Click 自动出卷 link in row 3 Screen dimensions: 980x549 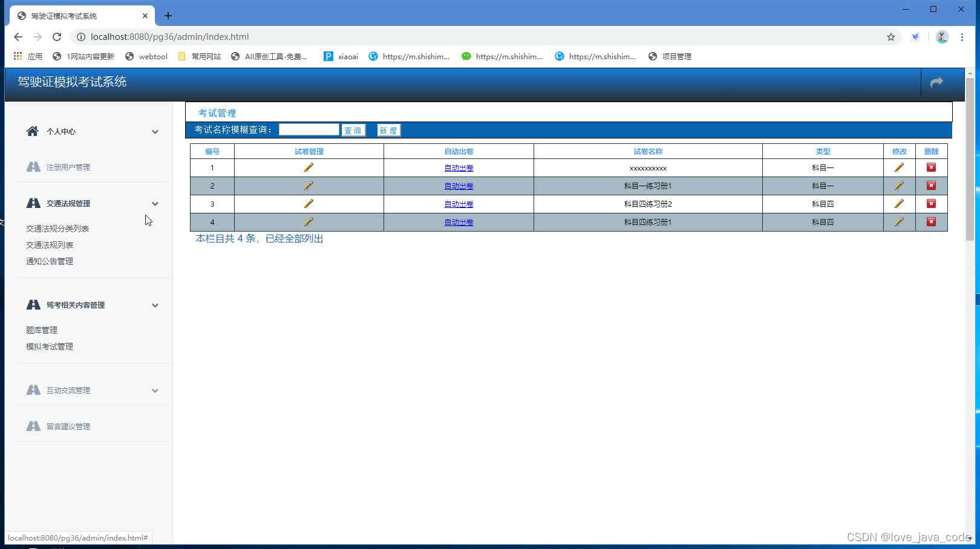(x=459, y=204)
